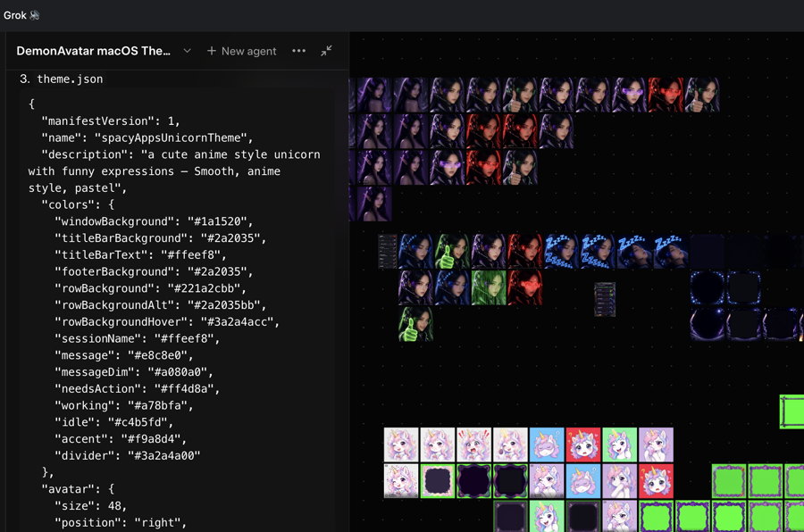Select the blue sparkle circular frame thumbnail

(x=708, y=288)
